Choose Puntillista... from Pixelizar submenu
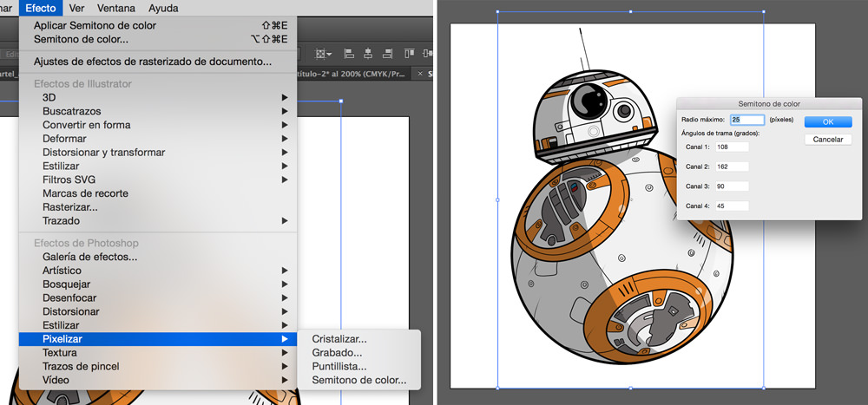868x405 pixels. click(359, 366)
